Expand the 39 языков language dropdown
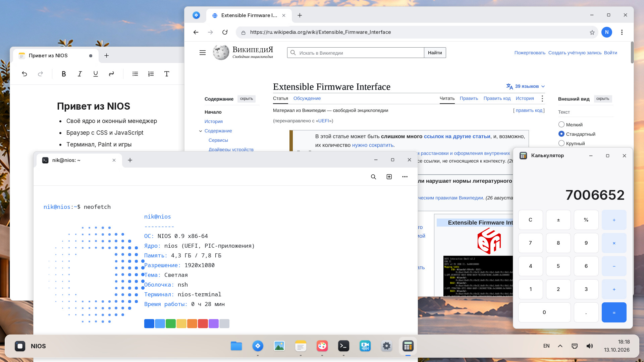The height and width of the screenshot is (362, 644). click(526, 86)
